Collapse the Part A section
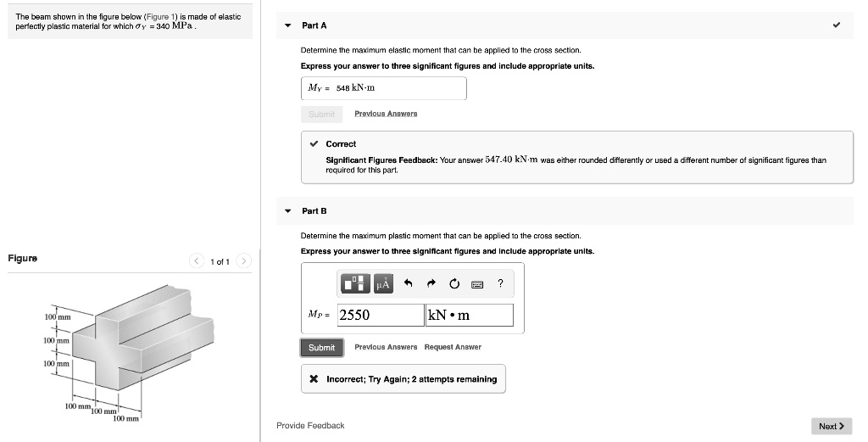Screen dimensions: 868x442 click(x=287, y=25)
